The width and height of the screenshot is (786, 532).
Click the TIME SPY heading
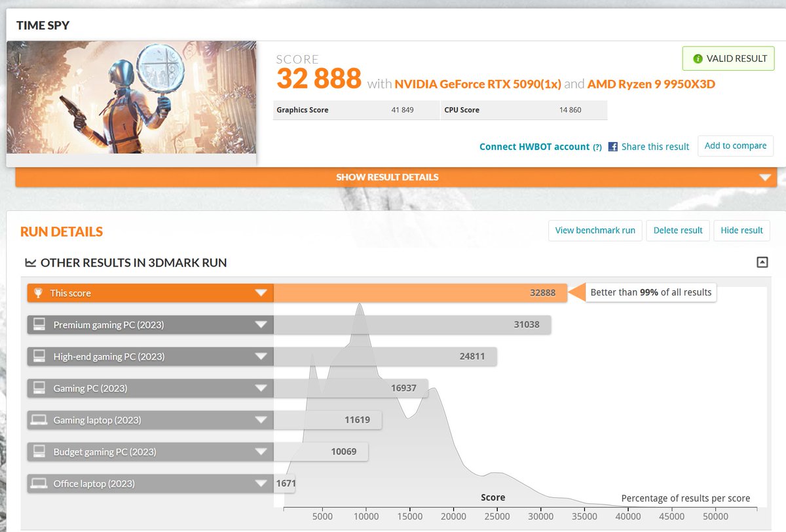pos(43,26)
